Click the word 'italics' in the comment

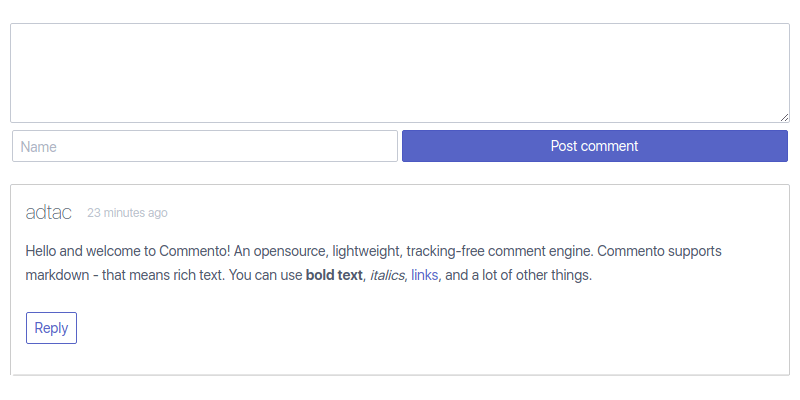pos(387,275)
